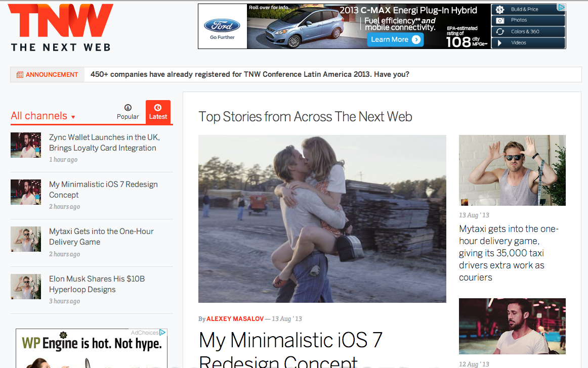Click the boxing ring thumbnail dated 12 Aug

[x=512, y=326]
